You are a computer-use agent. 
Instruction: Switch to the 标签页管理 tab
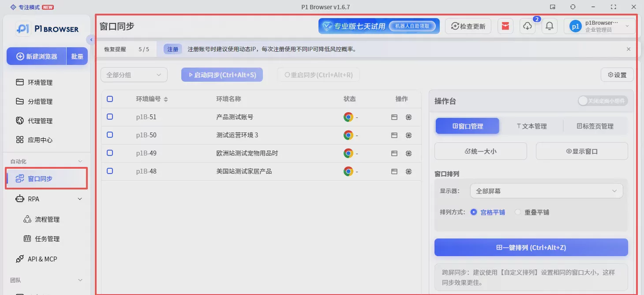pos(595,126)
